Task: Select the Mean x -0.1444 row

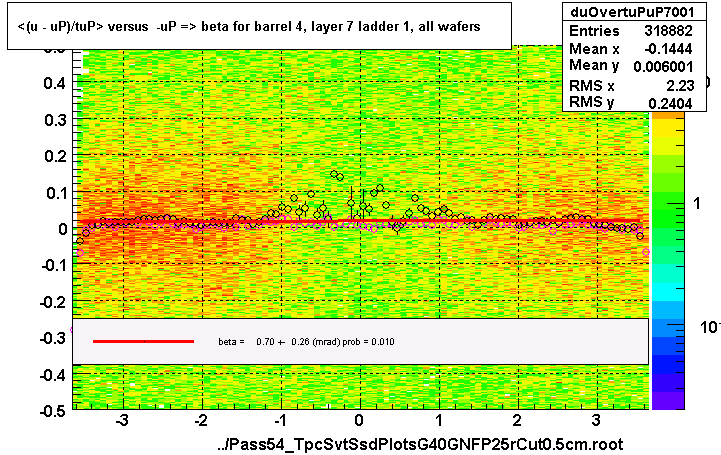Action: (631, 48)
